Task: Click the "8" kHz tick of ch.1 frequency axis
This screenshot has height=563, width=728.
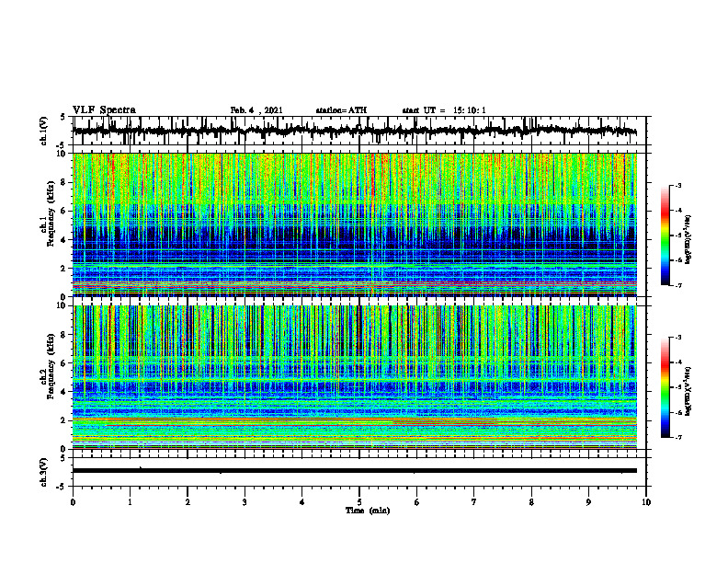Action: pos(64,182)
